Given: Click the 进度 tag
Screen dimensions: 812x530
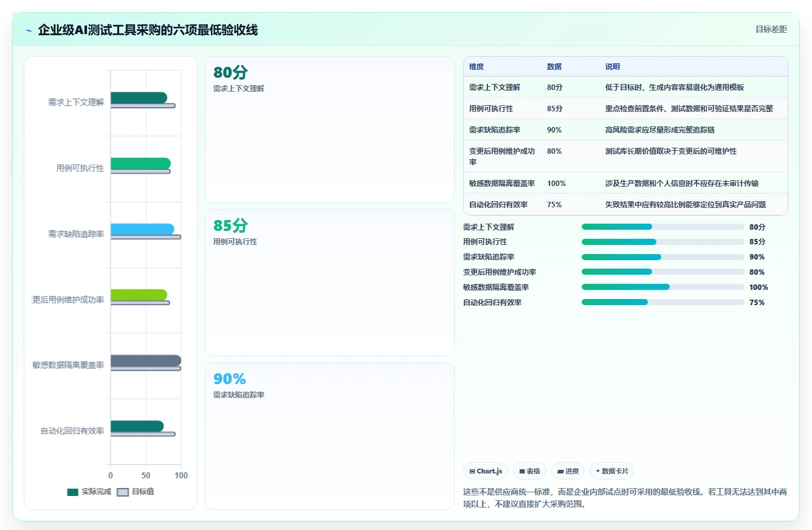Looking at the screenshot, I should point(568,471).
